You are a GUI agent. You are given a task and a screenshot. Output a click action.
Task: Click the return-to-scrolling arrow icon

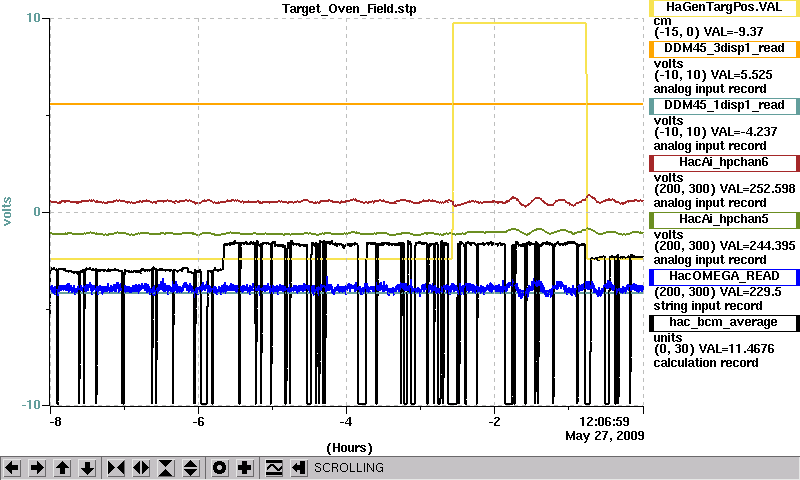pyautogui.click(x=299, y=468)
